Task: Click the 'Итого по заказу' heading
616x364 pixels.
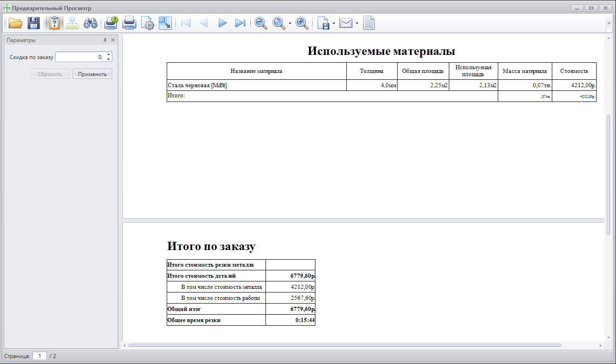Action: [211, 246]
